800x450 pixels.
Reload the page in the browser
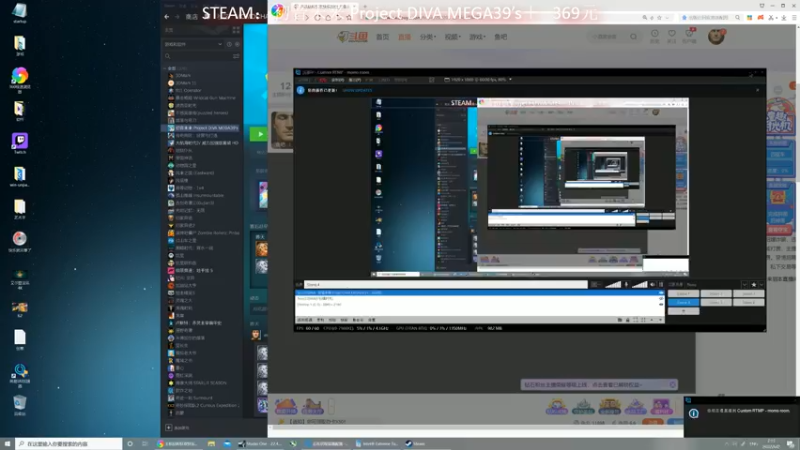pyautogui.click(x=317, y=17)
